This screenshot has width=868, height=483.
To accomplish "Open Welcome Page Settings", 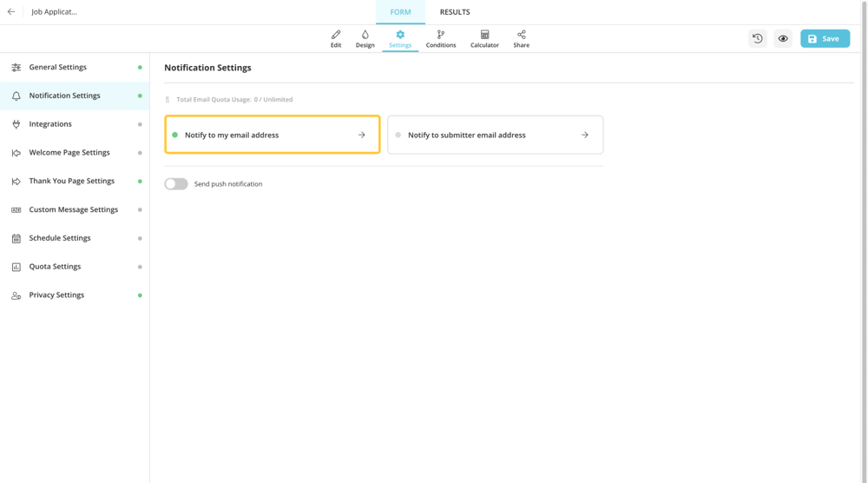I will point(69,153).
